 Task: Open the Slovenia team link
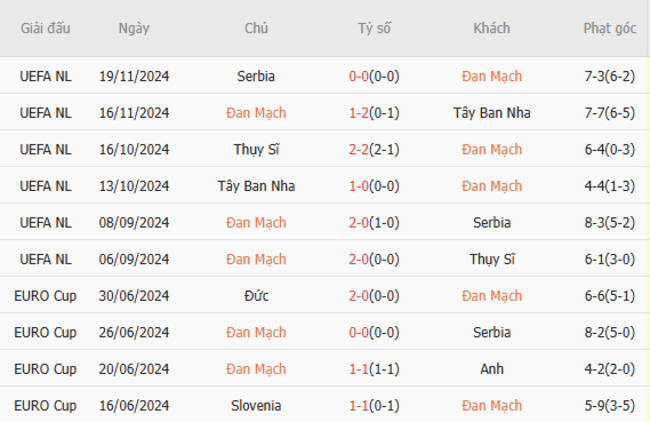(256, 406)
